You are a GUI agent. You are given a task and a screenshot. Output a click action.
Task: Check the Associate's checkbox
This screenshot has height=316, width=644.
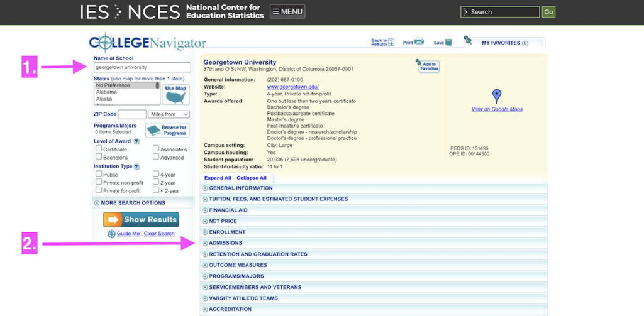(x=156, y=148)
